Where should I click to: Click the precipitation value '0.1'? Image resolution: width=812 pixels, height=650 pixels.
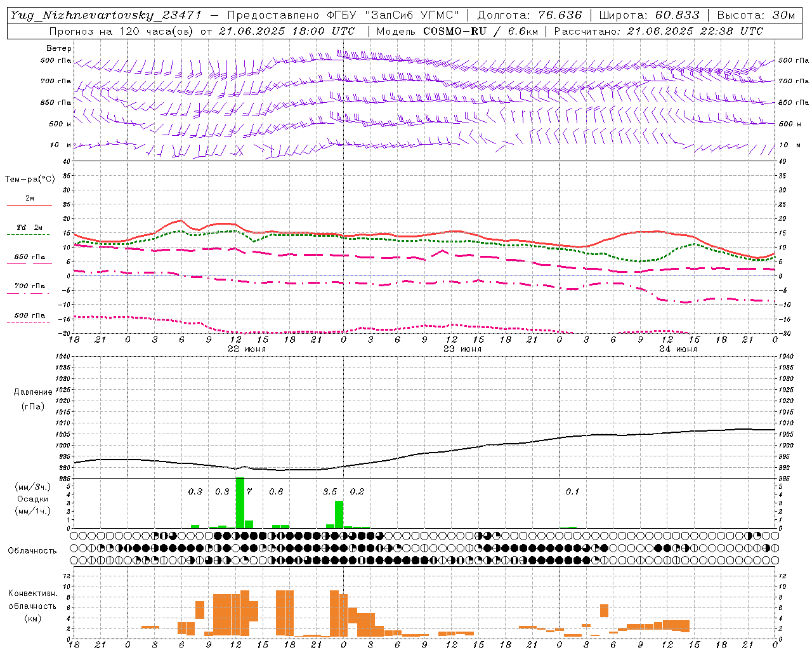point(572,492)
